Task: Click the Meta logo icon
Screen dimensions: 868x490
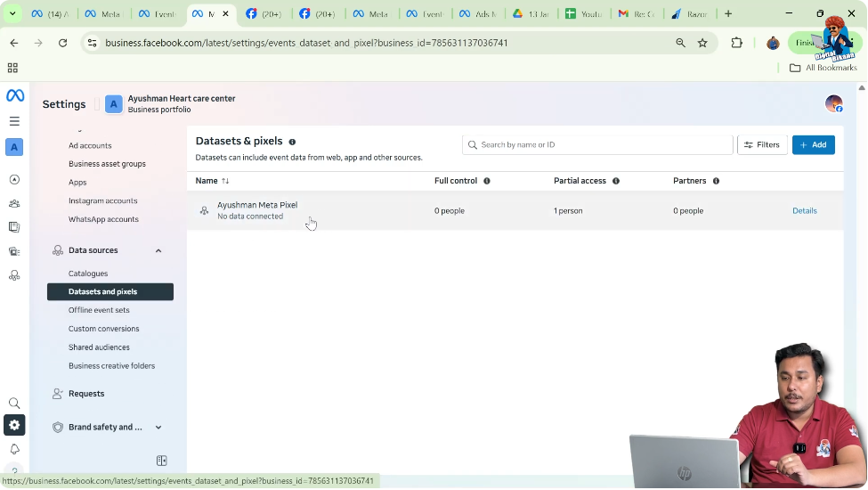Action: click(x=15, y=96)
